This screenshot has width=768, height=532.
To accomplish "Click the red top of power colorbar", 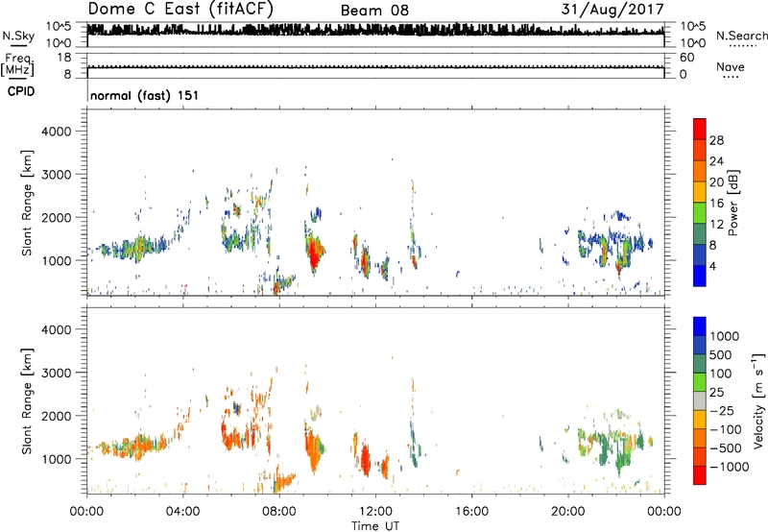I will tap(700, 129).
